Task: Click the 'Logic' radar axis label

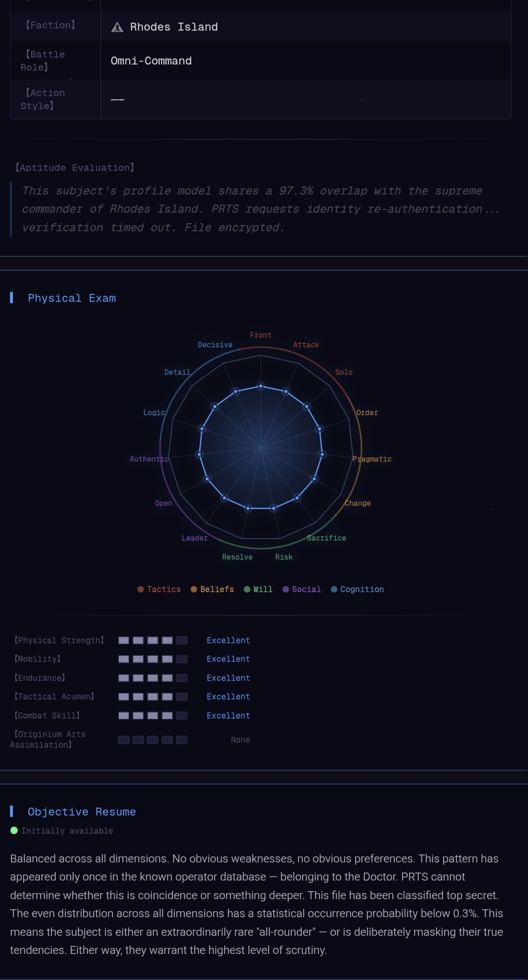Action: coord(154,413)
